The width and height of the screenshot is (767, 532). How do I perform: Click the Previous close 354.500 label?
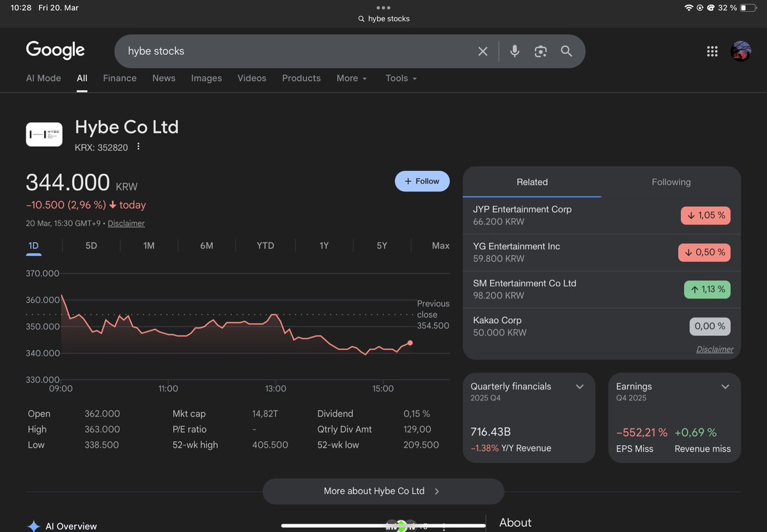(x=433, y=314)
